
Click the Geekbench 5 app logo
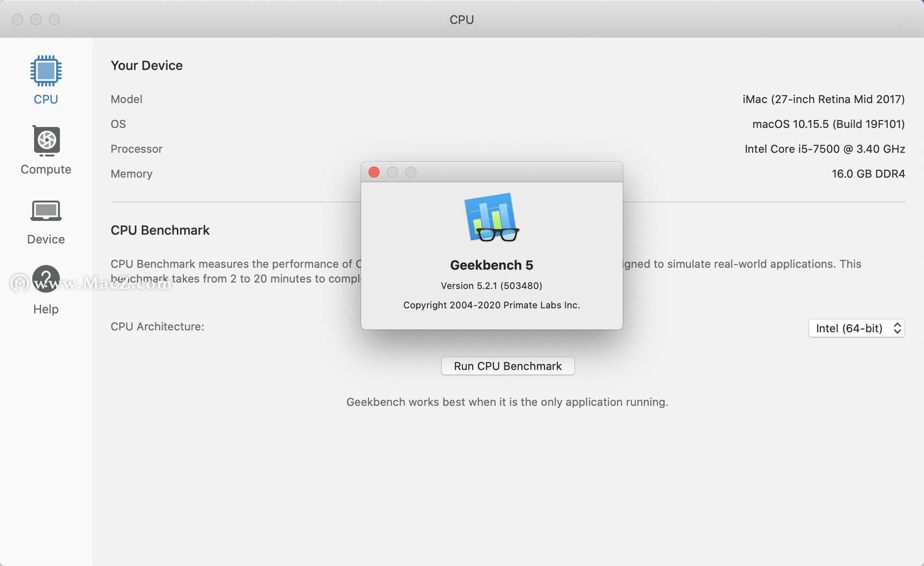point(491,217)
